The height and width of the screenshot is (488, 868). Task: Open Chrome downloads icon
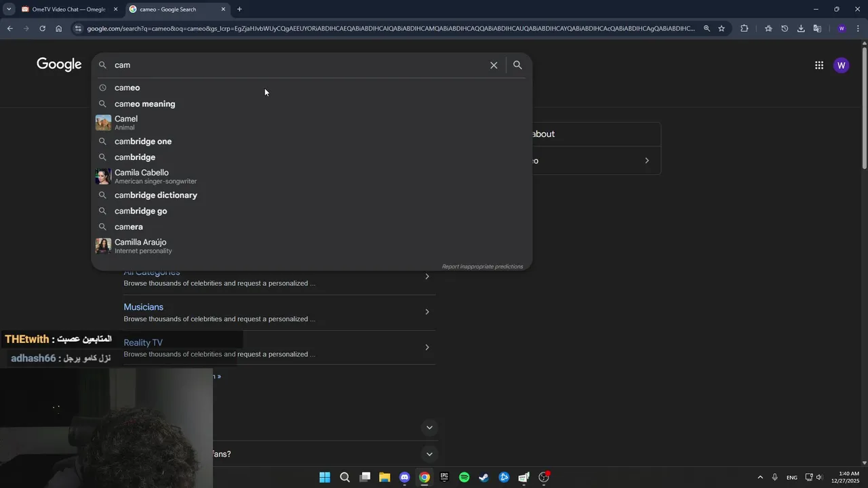[x=801, y=28]
